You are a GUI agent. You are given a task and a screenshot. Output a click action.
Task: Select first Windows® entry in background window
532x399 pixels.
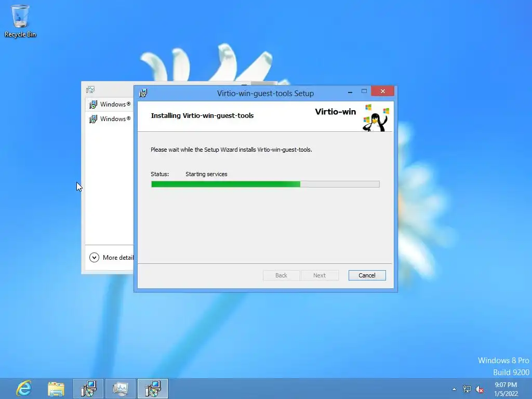pyautogui.click(x=110, y=104)
